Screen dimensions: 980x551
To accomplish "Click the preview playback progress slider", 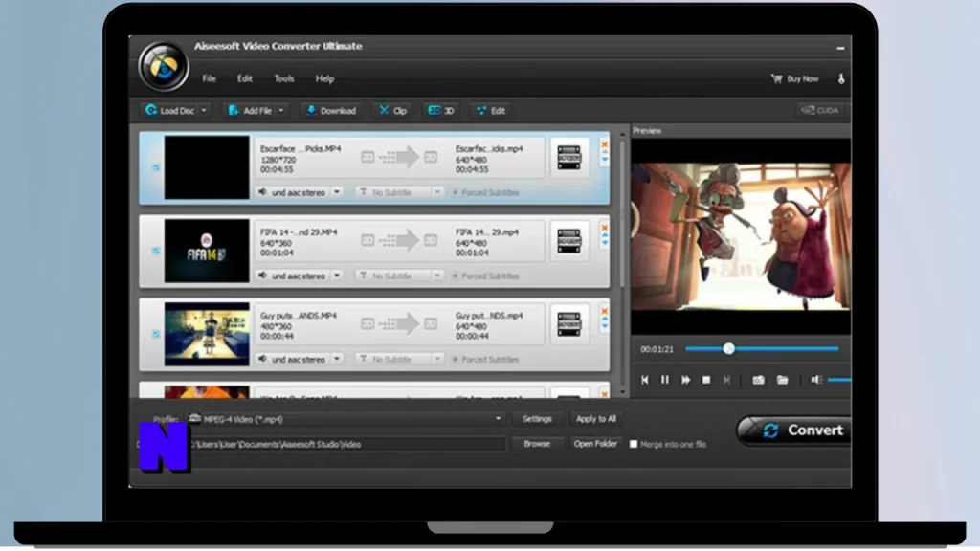I will pos(762,349).
